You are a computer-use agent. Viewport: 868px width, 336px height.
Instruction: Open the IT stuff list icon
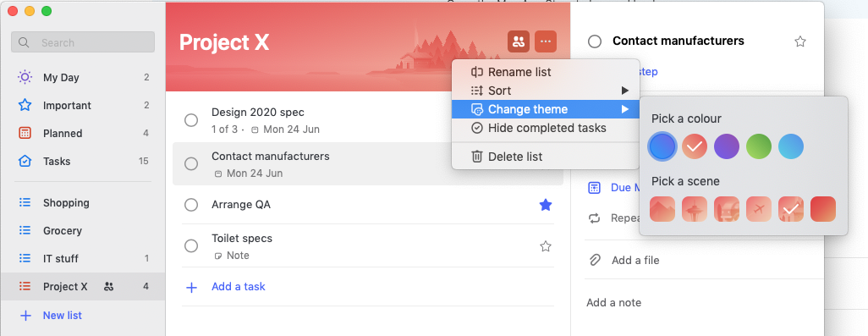coord(25,258)
